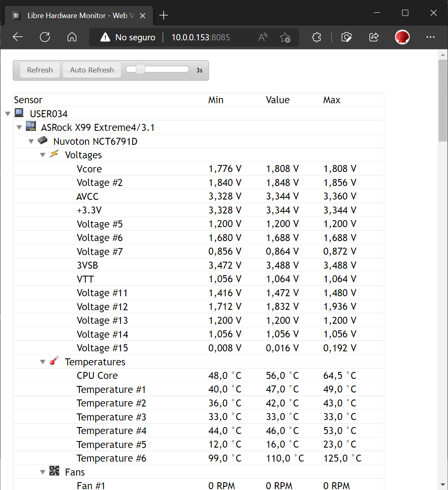The height and width of the screenshot is (490, 448).
Task: Click the Value column header
Action: [278, 100]
